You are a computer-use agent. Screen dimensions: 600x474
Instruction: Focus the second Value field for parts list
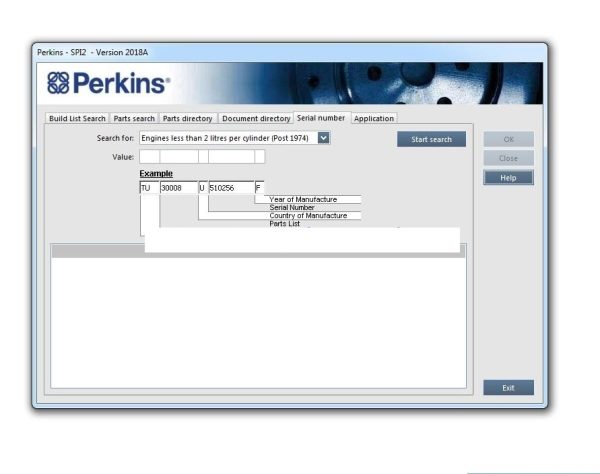179,157
